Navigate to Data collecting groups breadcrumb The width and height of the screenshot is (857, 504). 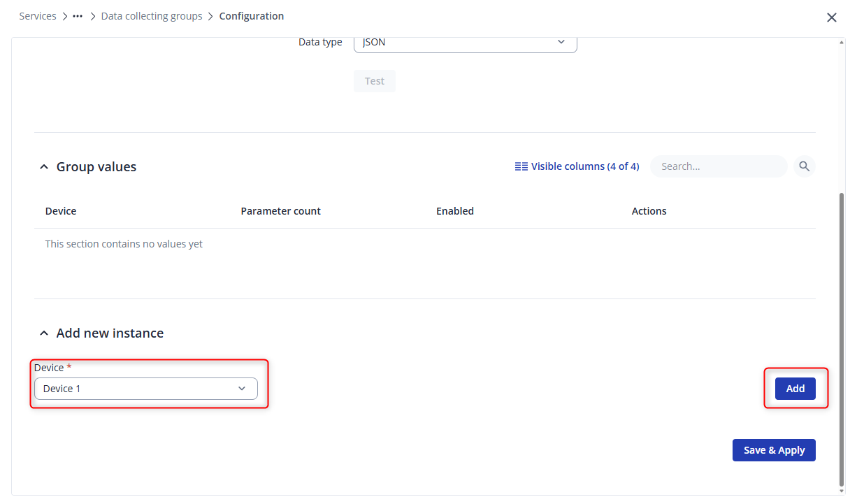coord(152,16)
